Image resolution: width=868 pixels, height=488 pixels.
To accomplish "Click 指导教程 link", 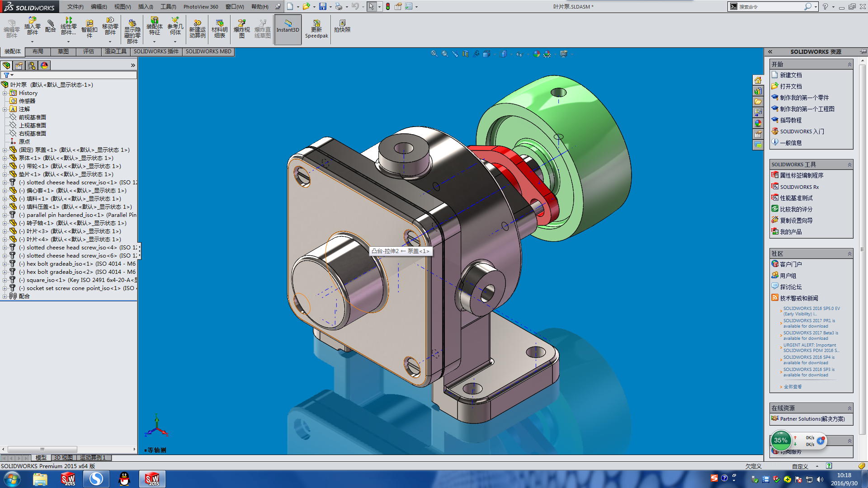I will [791, 120].
